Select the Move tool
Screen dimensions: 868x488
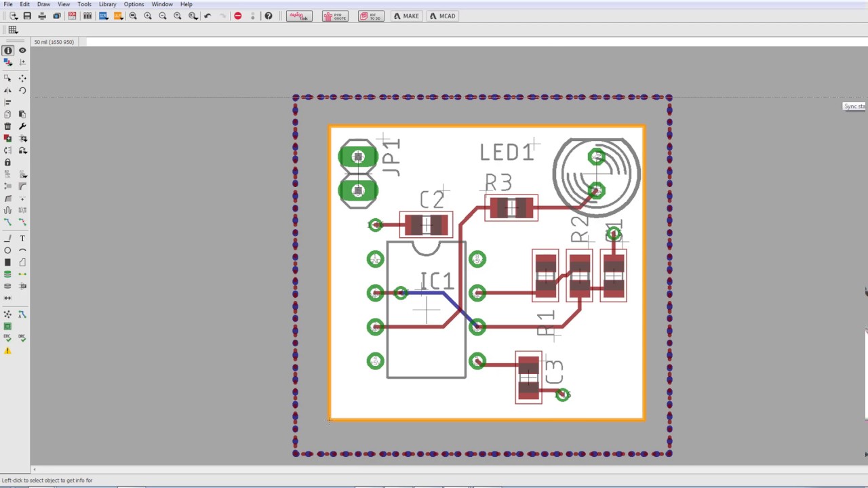(x=22, y=79)
